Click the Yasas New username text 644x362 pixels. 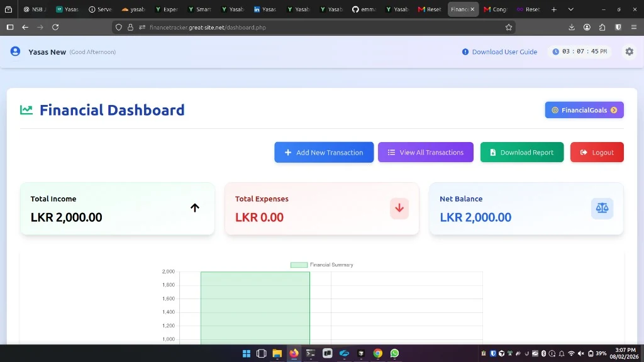(x=47, y=52)
